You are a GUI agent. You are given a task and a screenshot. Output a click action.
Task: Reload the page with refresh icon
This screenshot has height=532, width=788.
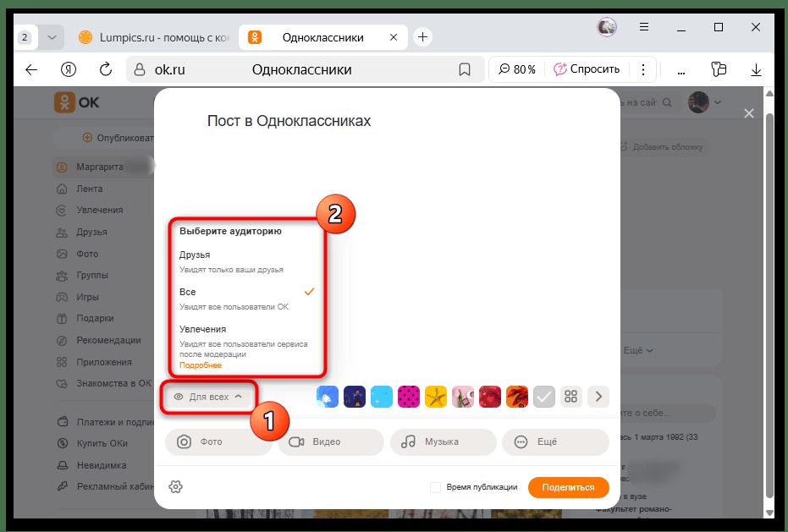click(x=106, y=69)
